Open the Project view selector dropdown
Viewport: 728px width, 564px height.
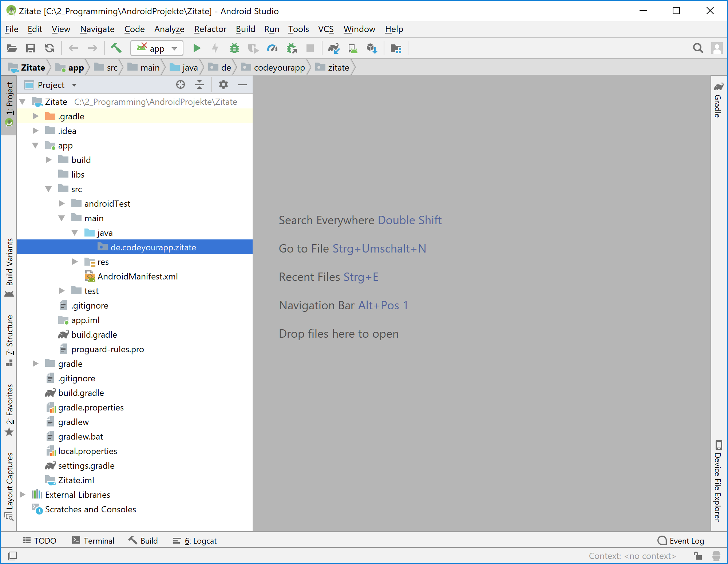(x=51, y=85)
